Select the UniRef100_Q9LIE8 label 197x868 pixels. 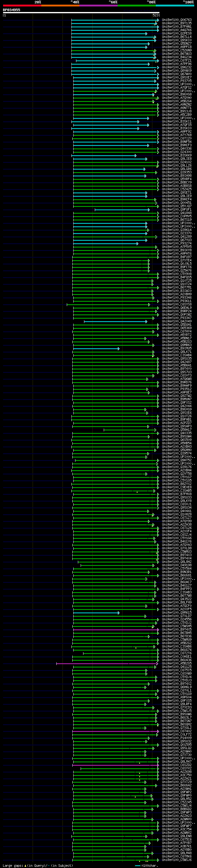pos(177,159)
